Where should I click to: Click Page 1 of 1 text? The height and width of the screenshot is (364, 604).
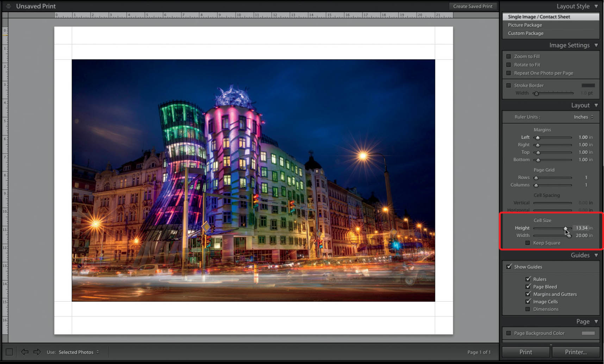(479, 352)
